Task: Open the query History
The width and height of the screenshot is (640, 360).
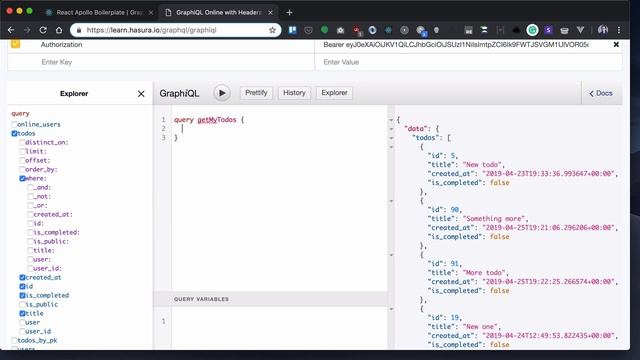Action: pos(294,93)
